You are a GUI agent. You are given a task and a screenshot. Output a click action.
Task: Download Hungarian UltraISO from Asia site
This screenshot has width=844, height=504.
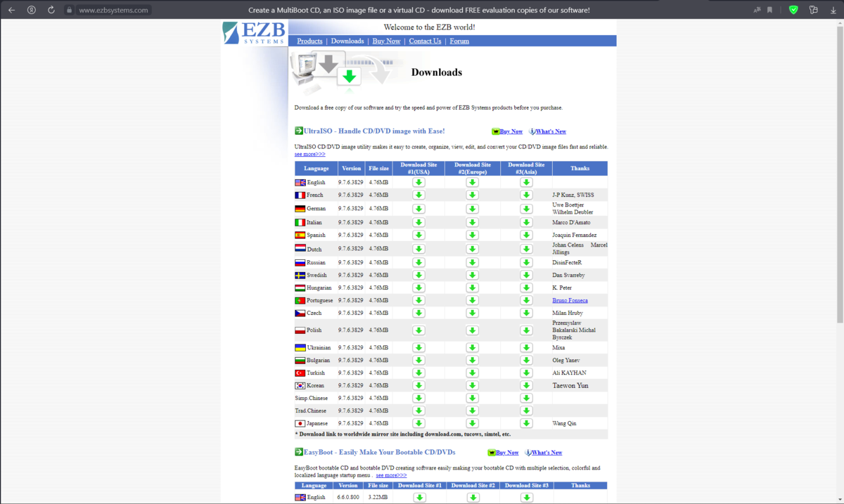click(526, 287)
